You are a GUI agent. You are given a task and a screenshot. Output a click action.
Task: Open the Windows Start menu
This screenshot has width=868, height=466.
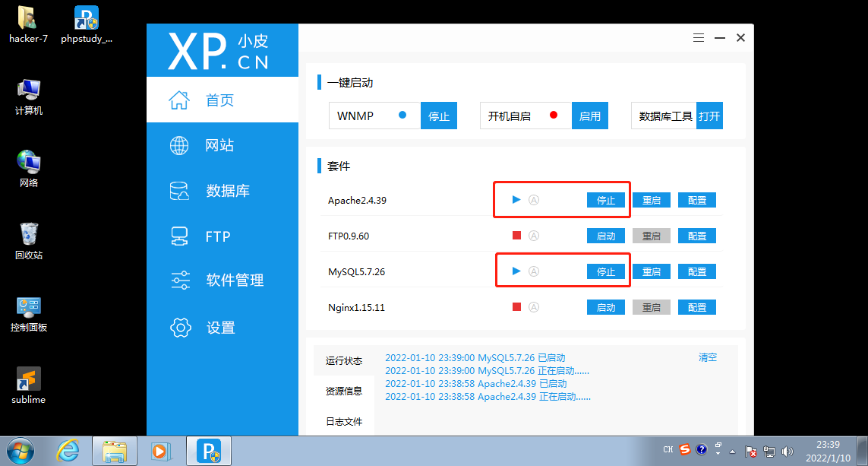[20, 451]
